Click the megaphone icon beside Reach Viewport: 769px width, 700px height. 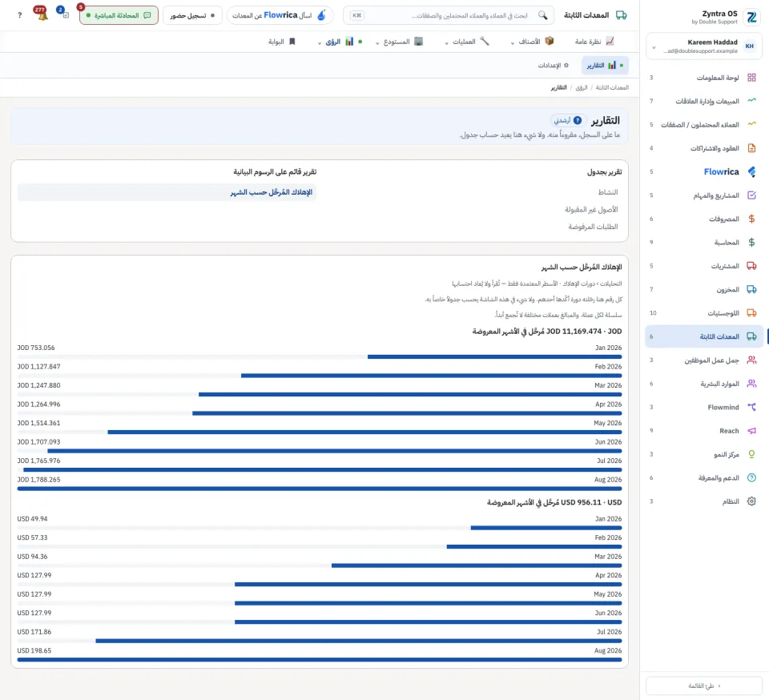[751, 430]
